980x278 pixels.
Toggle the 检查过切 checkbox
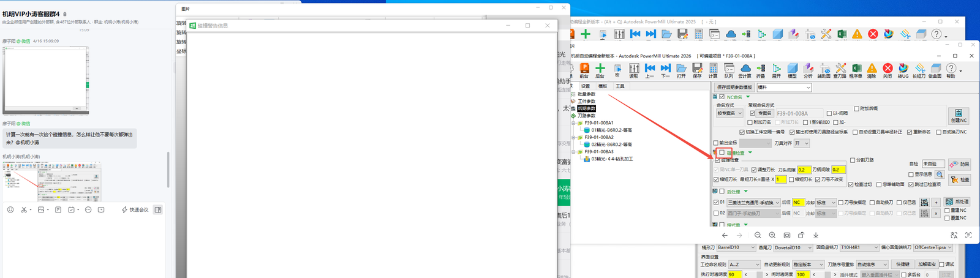[851, 184]
